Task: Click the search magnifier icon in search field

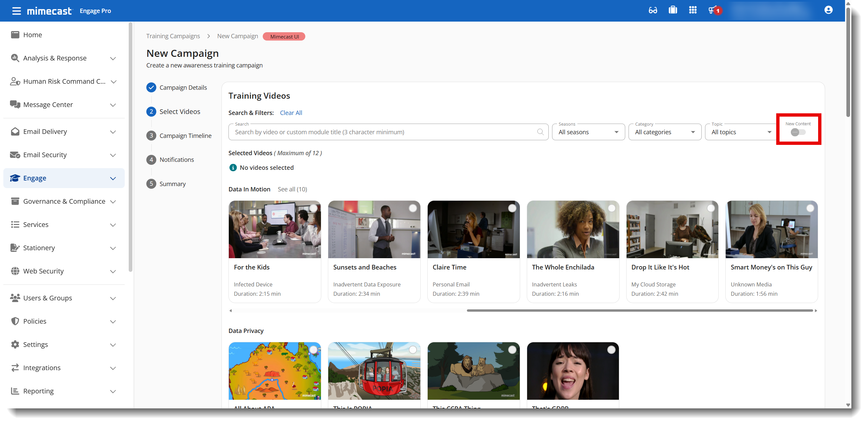Action: click(x=540, y=132)
